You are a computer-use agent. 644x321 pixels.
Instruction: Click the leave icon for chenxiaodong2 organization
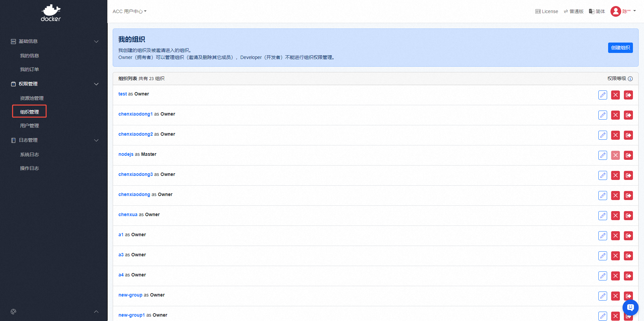pos(628,135)
